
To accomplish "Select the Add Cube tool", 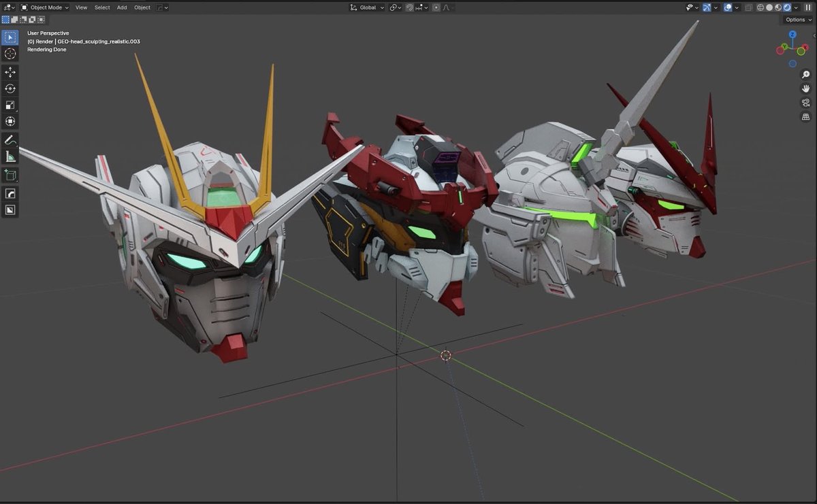I will [10, 175].
